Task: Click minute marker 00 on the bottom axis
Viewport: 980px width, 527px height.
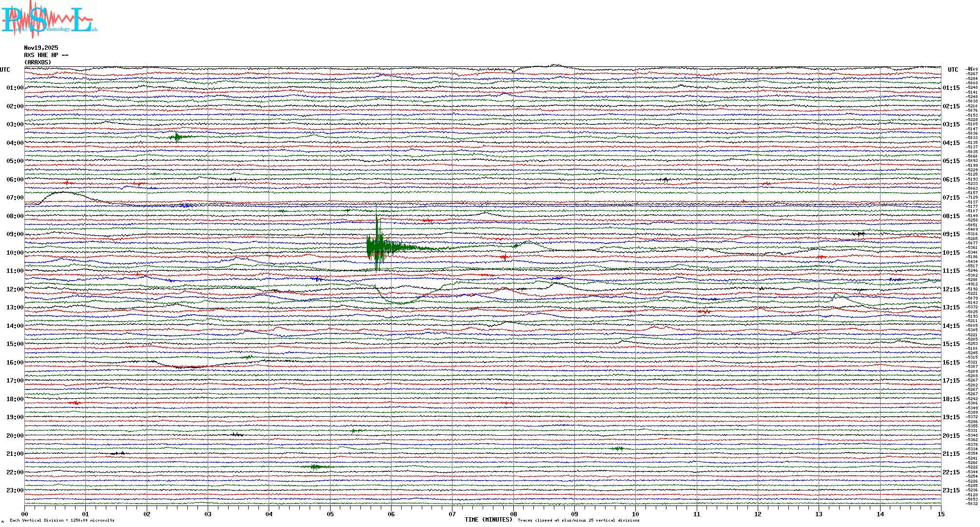Action: pos(25,514)
